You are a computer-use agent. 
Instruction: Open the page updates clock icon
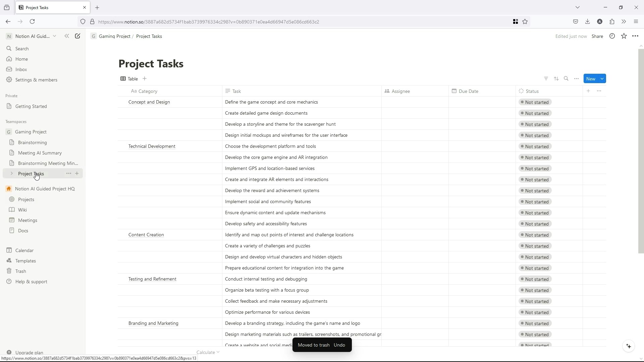[x=612, y=36]
